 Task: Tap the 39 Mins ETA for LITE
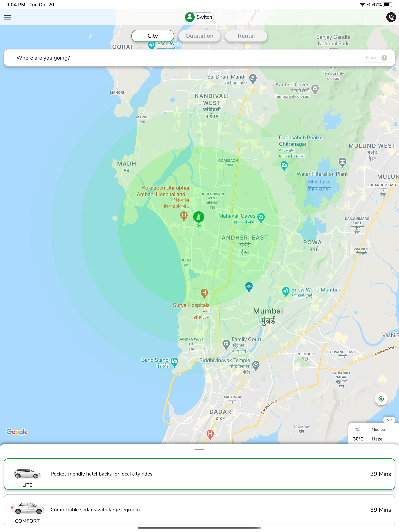tap(380, 474)
